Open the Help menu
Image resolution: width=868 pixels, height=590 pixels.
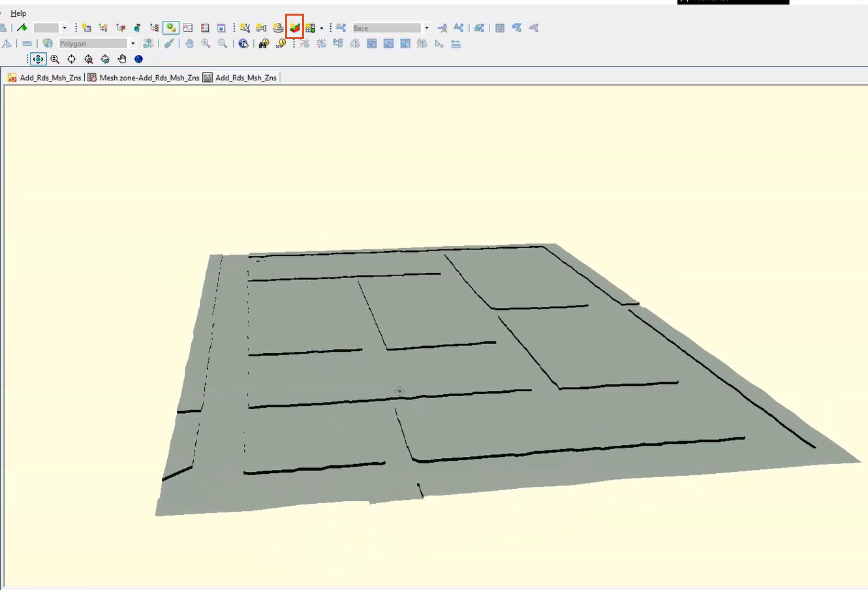coord(18,13)
